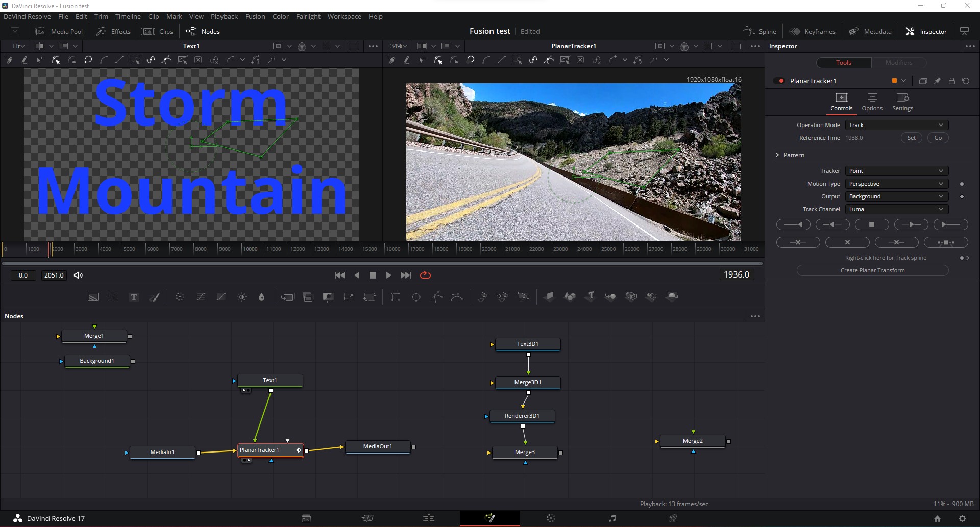The image size is (980, 527).
Task: Add a Text 3D tool from the toolbar
Action: pos(591,296)
